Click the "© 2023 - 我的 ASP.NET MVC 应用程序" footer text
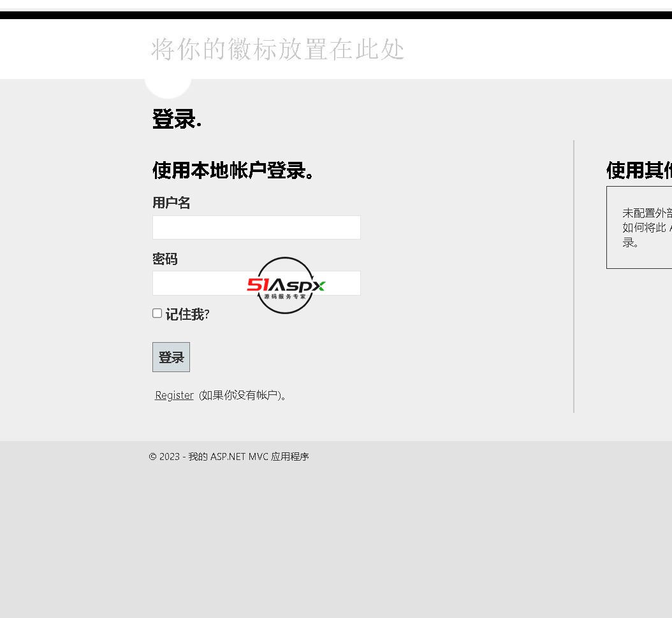The width and height of the screenshot is (672, 618). click(x=229, y=456)
